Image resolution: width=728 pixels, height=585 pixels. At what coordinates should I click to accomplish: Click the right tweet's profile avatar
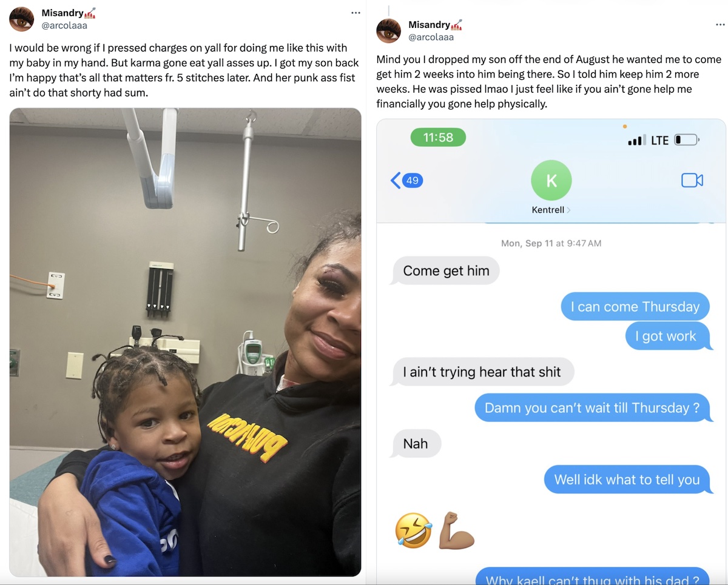[x=389, y=31]
